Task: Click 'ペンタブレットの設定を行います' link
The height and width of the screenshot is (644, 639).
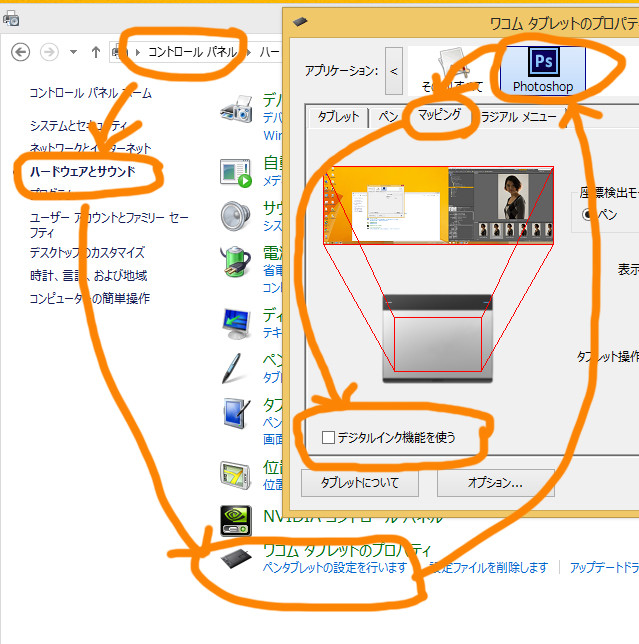Action: coord(335,568)
